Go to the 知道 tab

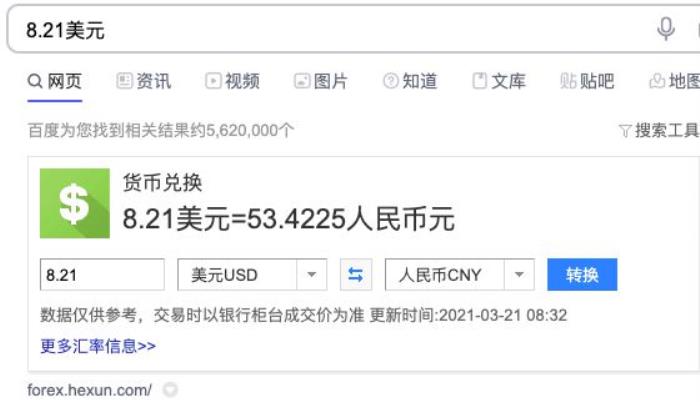click(410, 82)
